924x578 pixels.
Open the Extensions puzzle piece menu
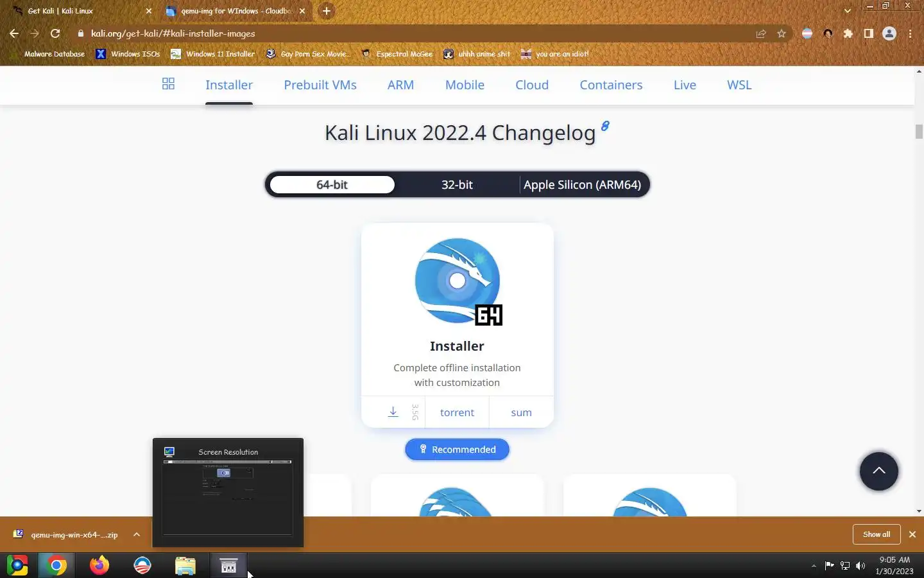point(848,33)
